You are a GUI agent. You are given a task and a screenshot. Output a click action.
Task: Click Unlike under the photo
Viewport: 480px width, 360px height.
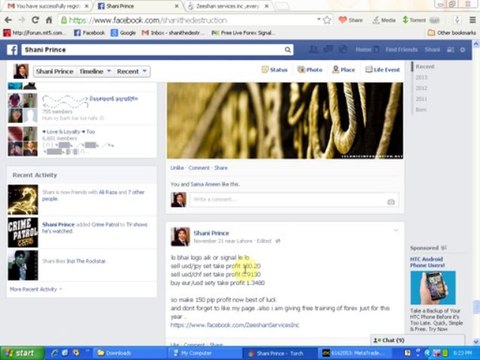click(177, 168)
